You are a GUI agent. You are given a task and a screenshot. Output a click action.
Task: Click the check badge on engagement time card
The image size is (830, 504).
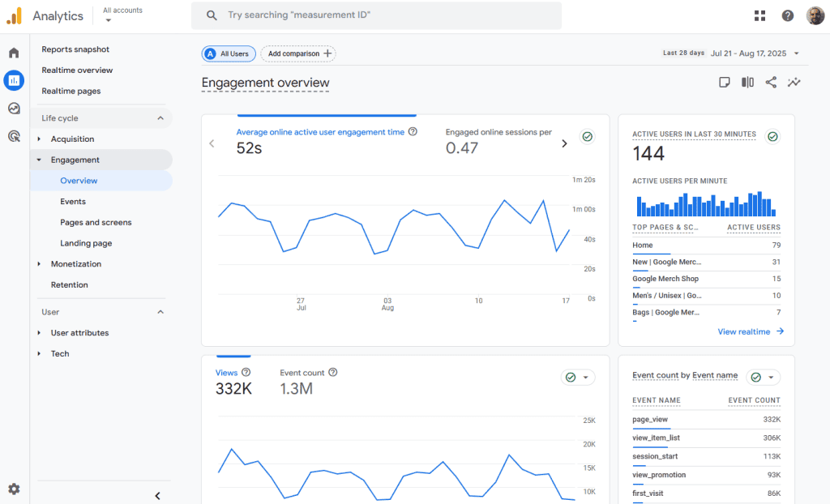point(588,137)
